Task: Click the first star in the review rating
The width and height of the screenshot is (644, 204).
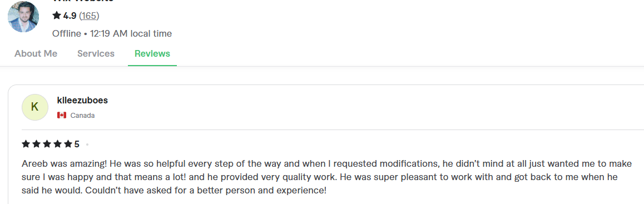Action: (26, 143)
